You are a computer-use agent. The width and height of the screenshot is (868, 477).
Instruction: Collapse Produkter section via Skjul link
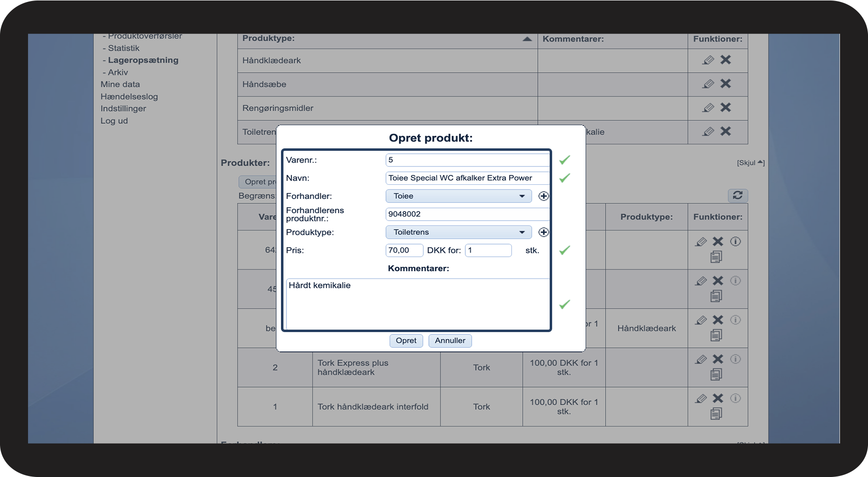point(751,163)
